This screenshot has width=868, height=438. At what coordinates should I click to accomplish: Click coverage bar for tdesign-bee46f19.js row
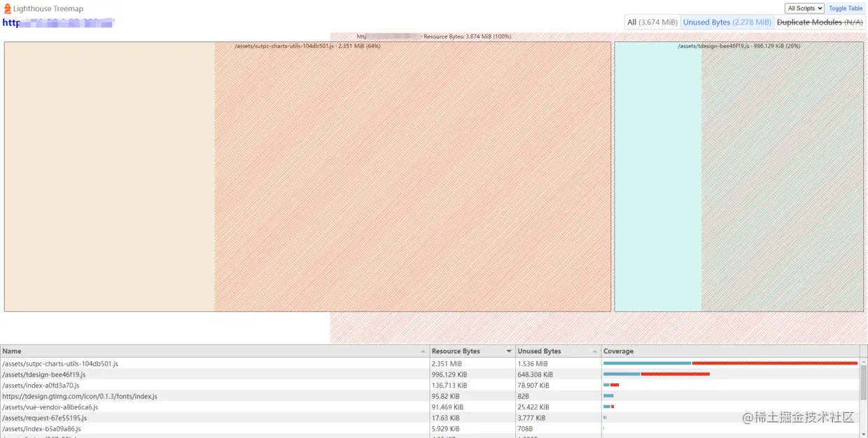click(x=657, y=374)
